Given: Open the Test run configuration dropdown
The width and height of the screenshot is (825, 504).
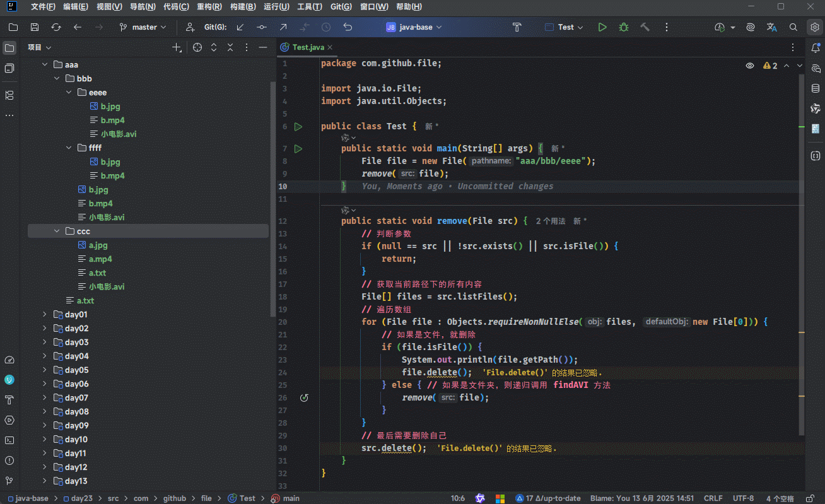Looking at the screenshot, I should [x=565, y=27].
